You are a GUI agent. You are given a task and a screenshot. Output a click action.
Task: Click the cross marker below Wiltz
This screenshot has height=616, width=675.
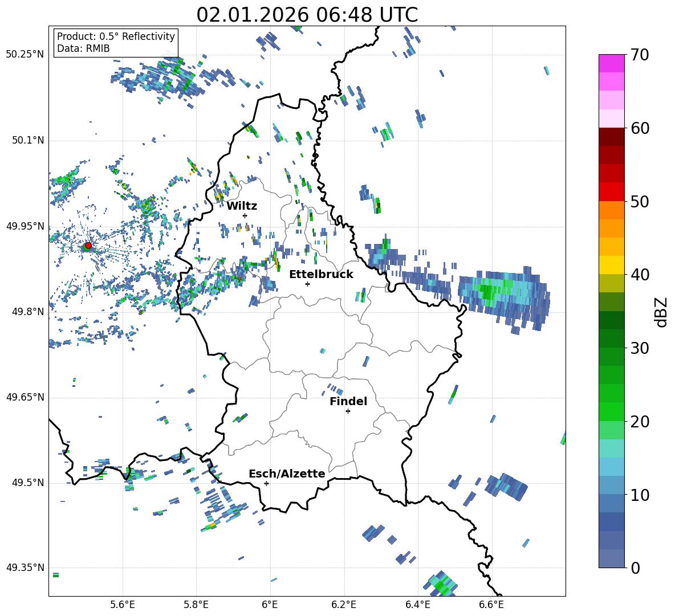[245, 215]
